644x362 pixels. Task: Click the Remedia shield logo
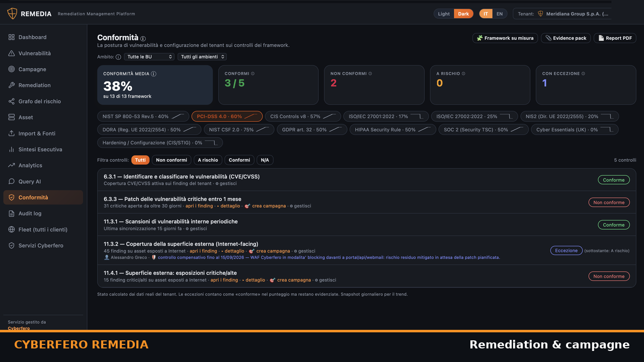coord(12,14)
